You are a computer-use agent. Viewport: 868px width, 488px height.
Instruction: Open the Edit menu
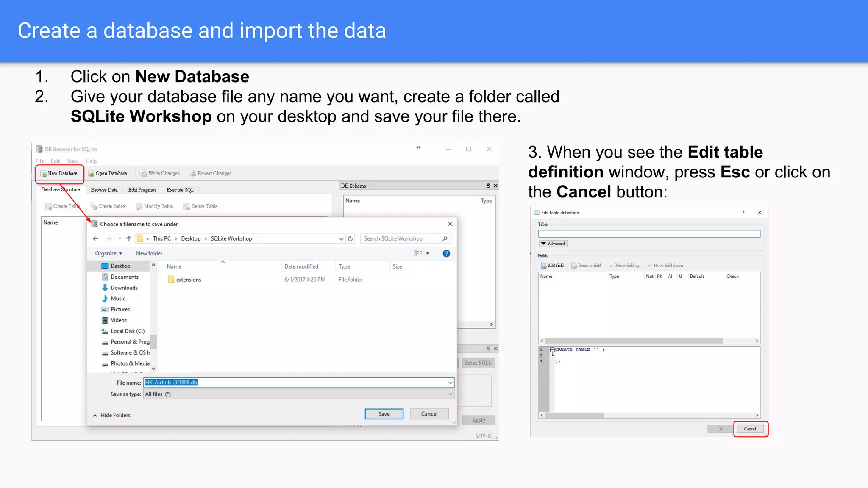click(x=56, y=161)
